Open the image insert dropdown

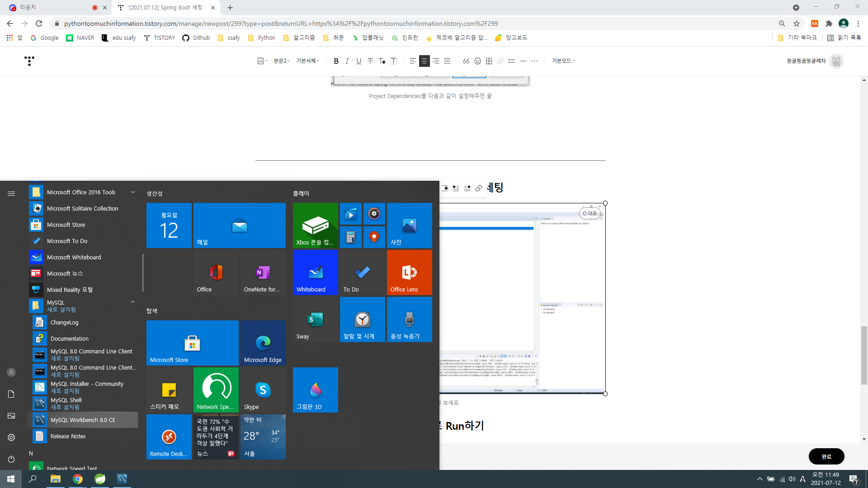(x=262, y=61)
